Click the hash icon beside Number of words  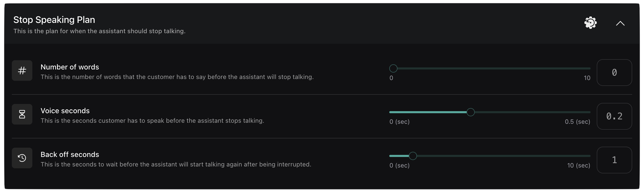(x=22, y=70)
